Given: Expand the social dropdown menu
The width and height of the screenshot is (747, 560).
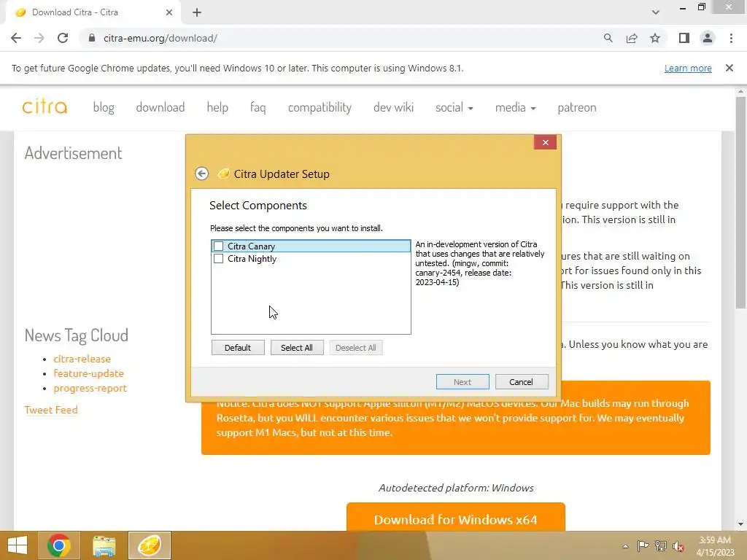Looking at the screenshot, I should (454, 107).
